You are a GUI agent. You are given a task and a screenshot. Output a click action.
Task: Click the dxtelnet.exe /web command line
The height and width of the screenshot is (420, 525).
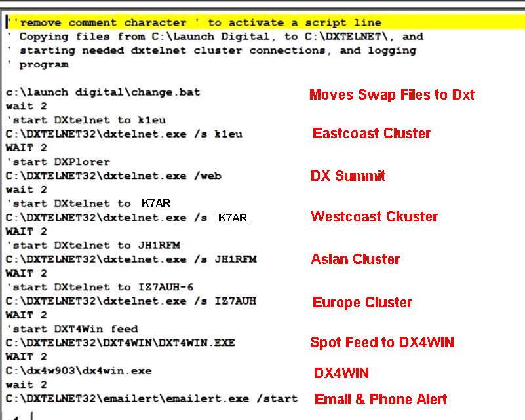(x=113, y=176)
